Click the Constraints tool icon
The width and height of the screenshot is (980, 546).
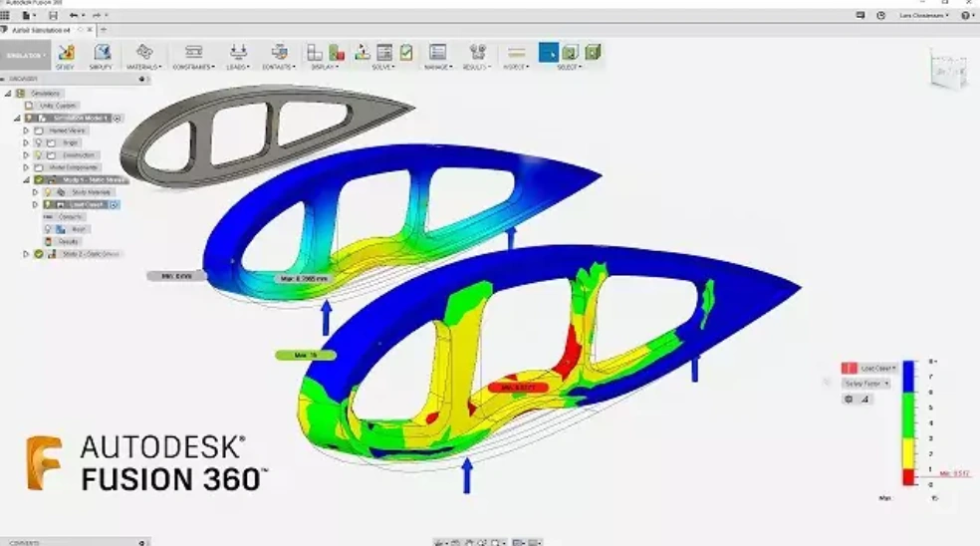[193, 52]
